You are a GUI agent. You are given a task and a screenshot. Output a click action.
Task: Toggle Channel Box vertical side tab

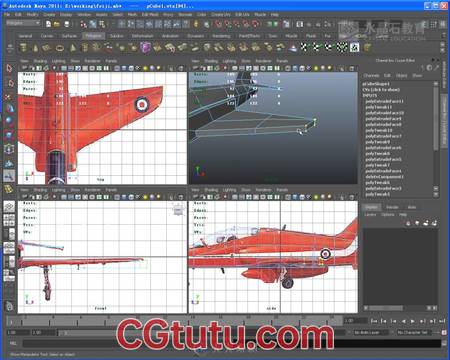pyautogui.click(x=444, y=119)
